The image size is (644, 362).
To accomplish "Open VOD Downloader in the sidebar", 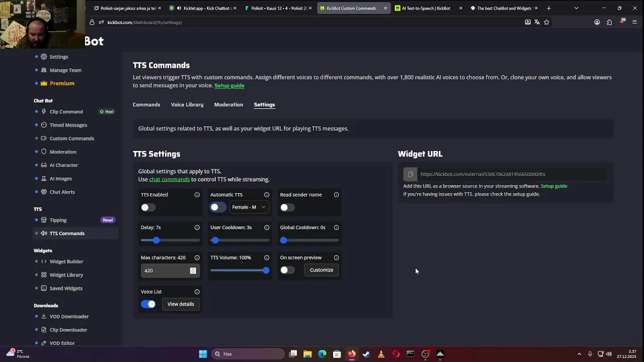I will 69,316.
